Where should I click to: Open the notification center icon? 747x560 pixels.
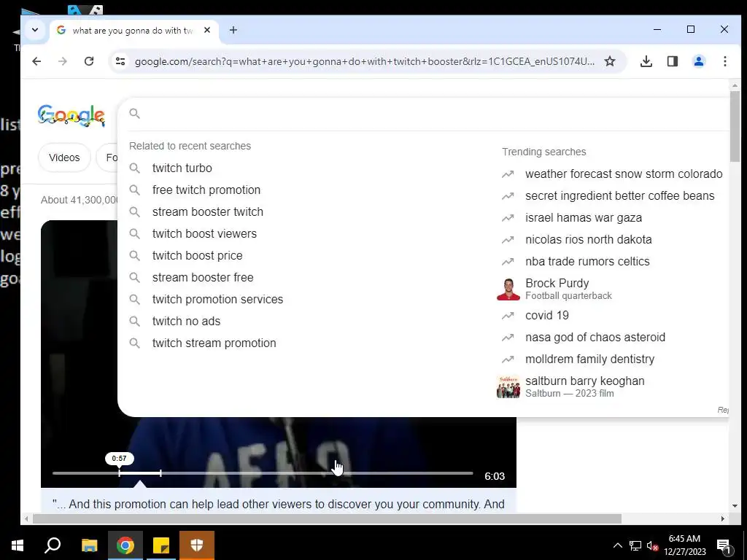click(x=723, y=545)
